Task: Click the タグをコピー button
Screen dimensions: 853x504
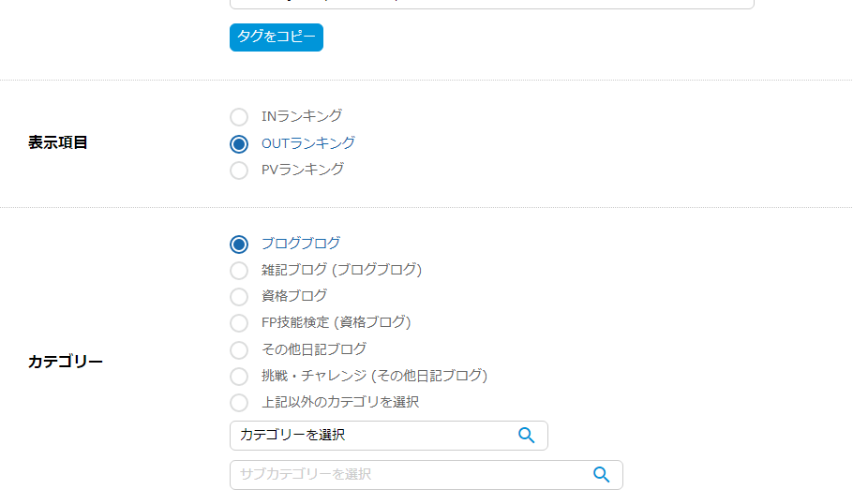Action: point(277,37)
